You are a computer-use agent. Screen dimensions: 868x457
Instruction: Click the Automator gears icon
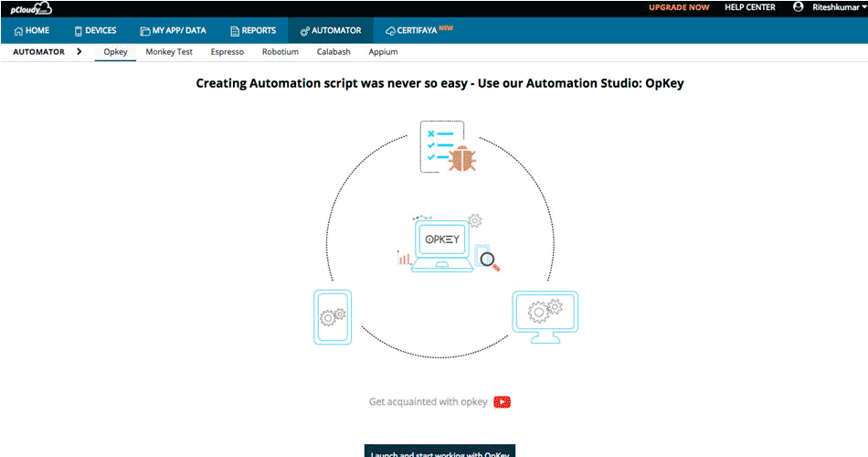click(x=304, y=32)
